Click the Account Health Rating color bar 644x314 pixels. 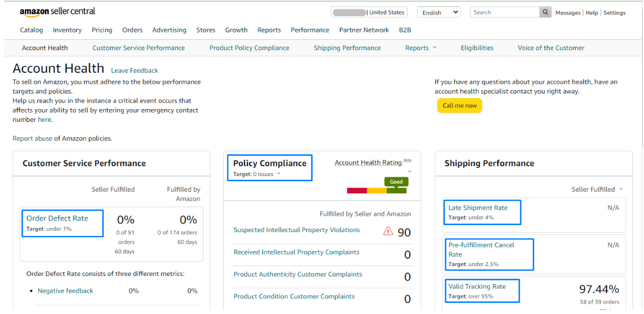point(376,190)
